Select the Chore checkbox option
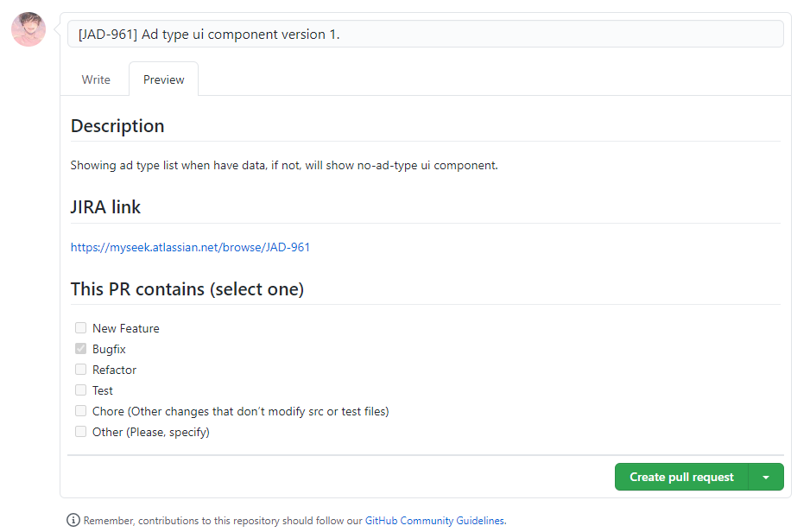The height and width of the screenshot is (532, 810). 80,411
